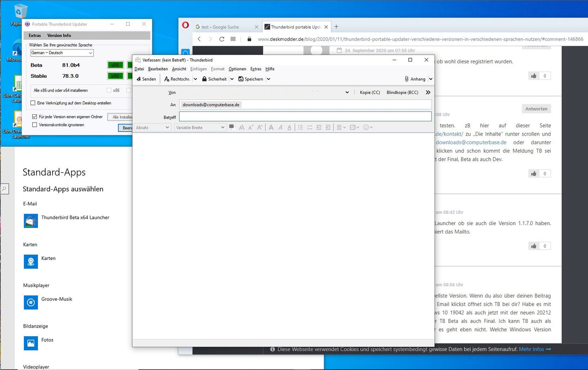Run the Rechtschr. spell check

pos(177,79)
